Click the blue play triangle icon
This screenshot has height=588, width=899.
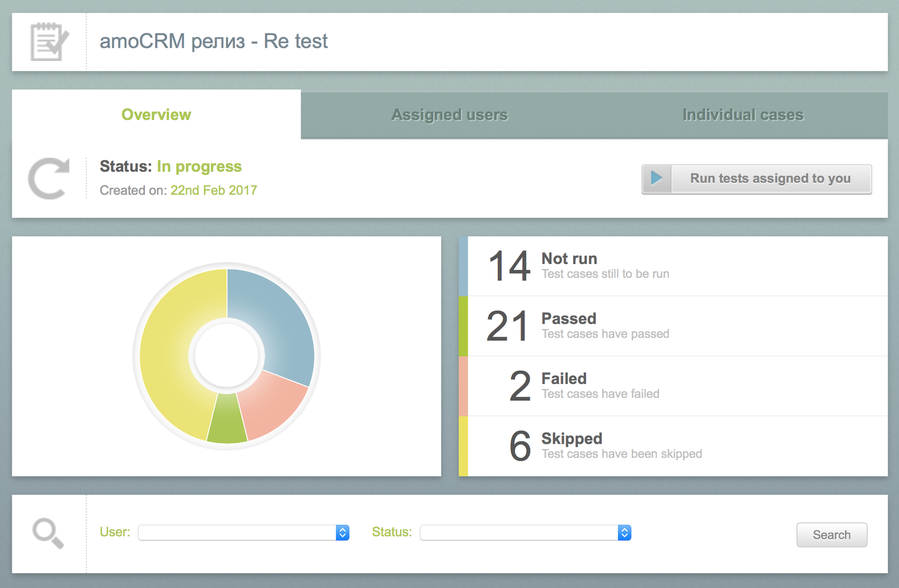(x=656, y=178)
